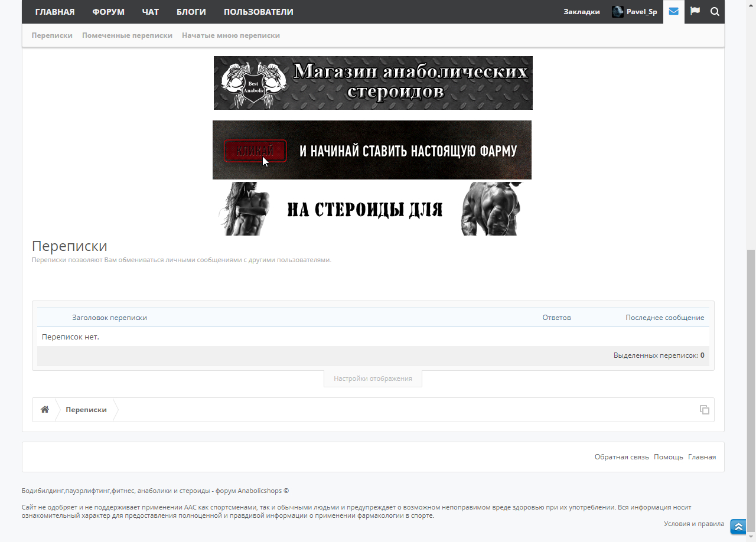Open the Помощь footer link
This screenshot has width=756, height=542.
[x=669, y=457]
